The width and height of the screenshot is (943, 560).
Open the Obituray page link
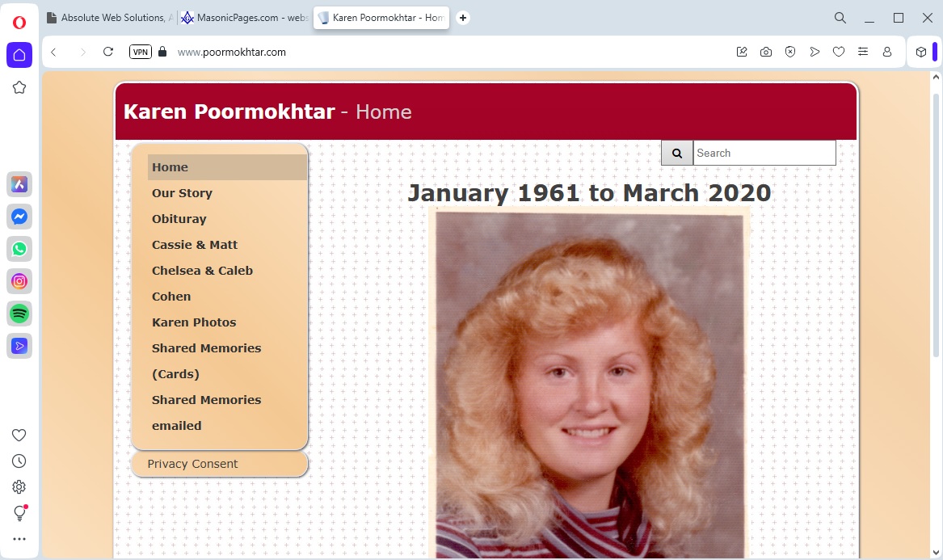tap(179, 219)
